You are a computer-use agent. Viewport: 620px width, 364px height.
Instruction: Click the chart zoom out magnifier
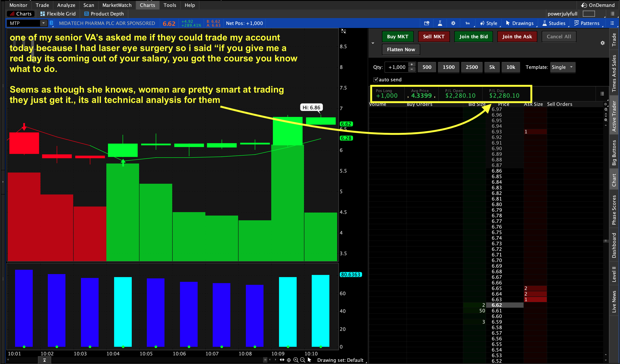pyautogui.click(x=303, y=360)
